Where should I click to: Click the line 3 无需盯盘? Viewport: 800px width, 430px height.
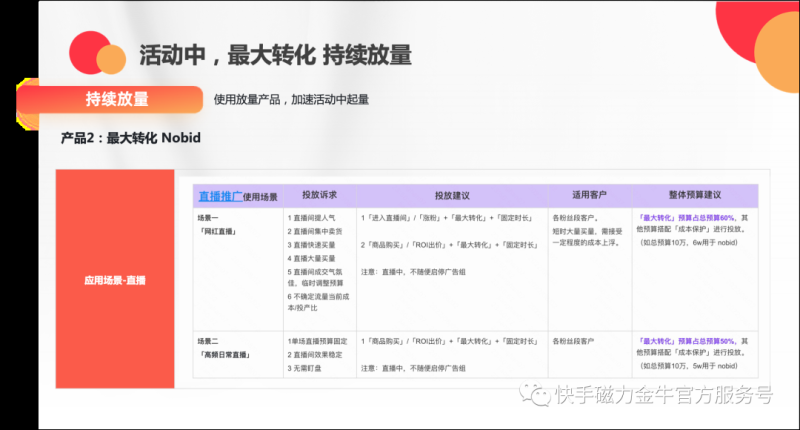304,368
